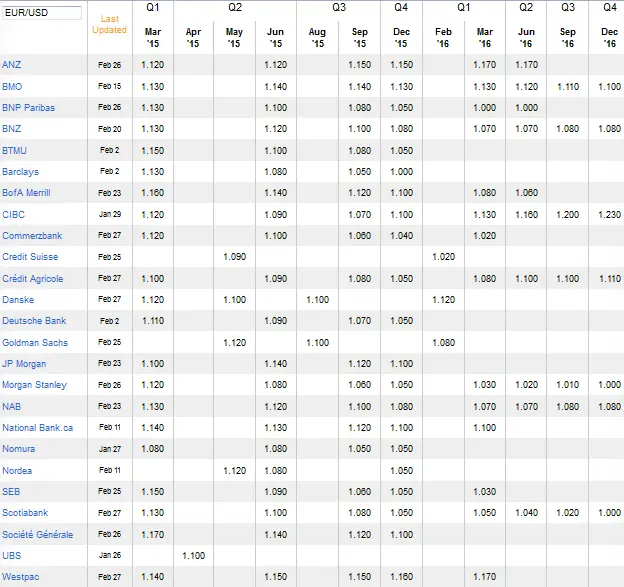The width and height of the screenshot is (624, 587).
Task: Open the Nomura forecast link
Action: point(18,449)
